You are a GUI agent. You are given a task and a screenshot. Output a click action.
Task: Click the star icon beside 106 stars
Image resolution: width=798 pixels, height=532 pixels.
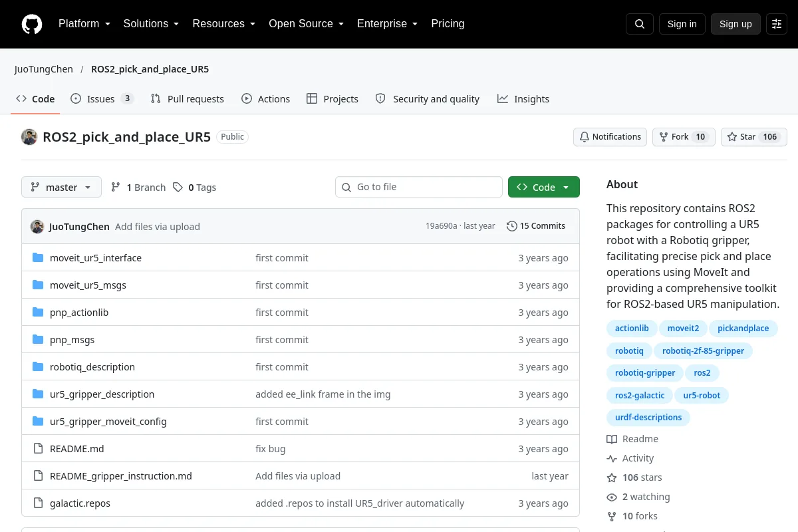(x=612, y=477)
